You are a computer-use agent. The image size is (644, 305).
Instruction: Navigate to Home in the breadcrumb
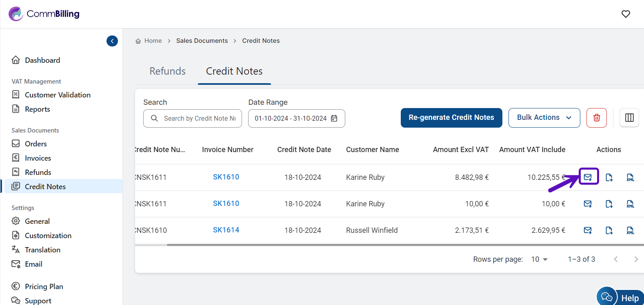[x=153, y=41]
